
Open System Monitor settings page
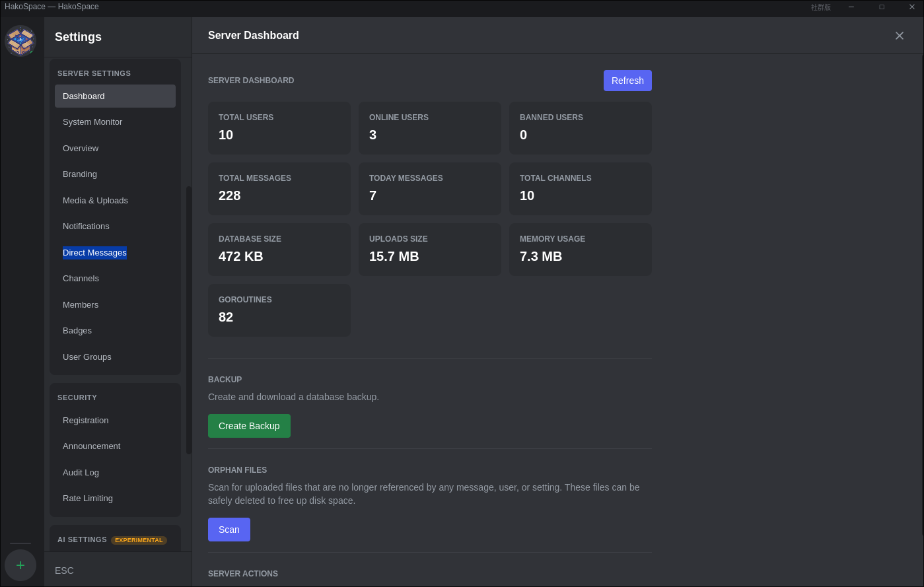click(x=92, y=122)
